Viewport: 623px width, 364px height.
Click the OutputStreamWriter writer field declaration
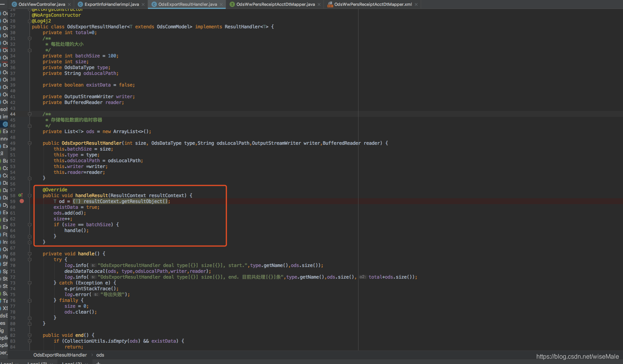tap(89, 97)
